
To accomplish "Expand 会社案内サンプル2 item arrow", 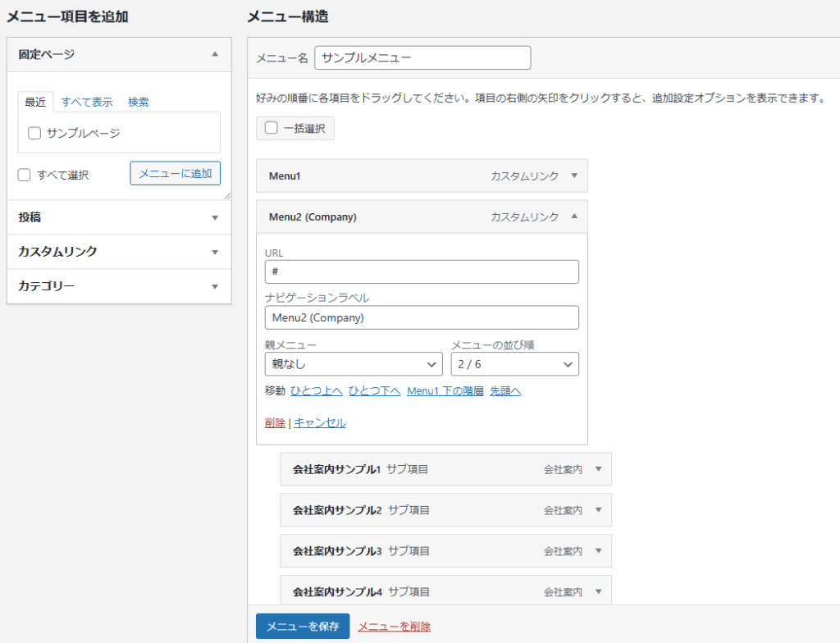I will pyautogui.click(x=598, y=510).
